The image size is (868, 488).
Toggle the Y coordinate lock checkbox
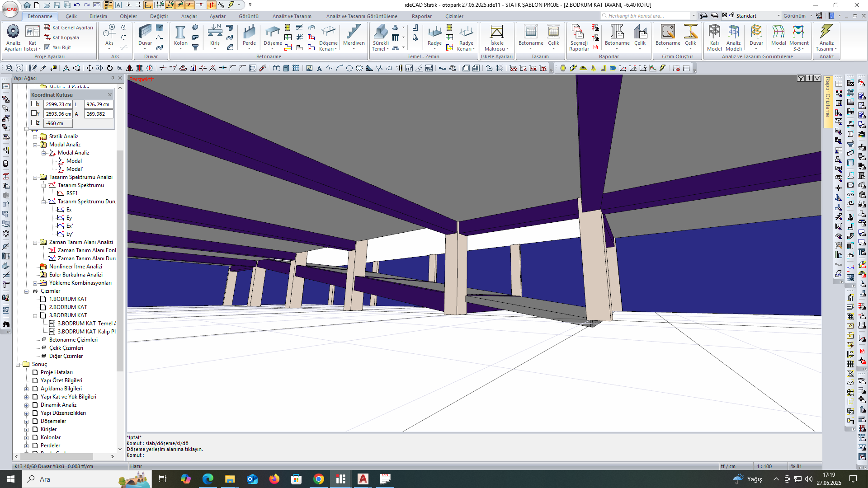click(x=34, y=113)
